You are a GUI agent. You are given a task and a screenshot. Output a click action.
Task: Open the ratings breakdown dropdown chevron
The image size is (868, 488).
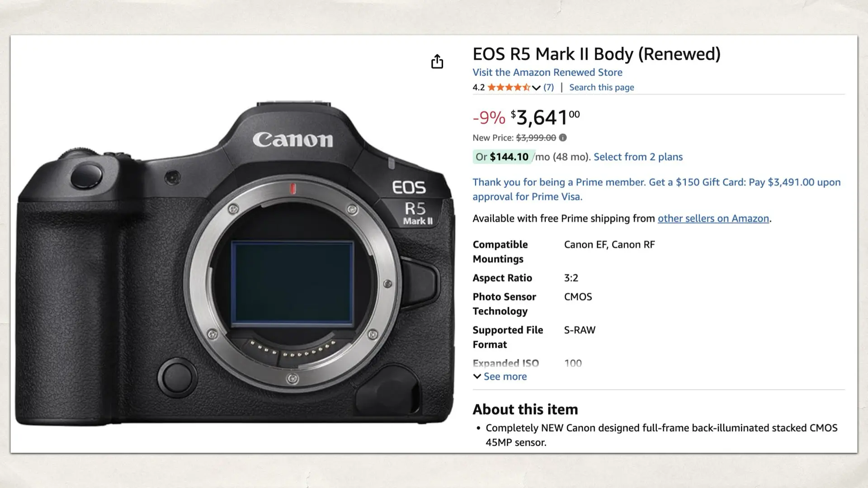536,88
